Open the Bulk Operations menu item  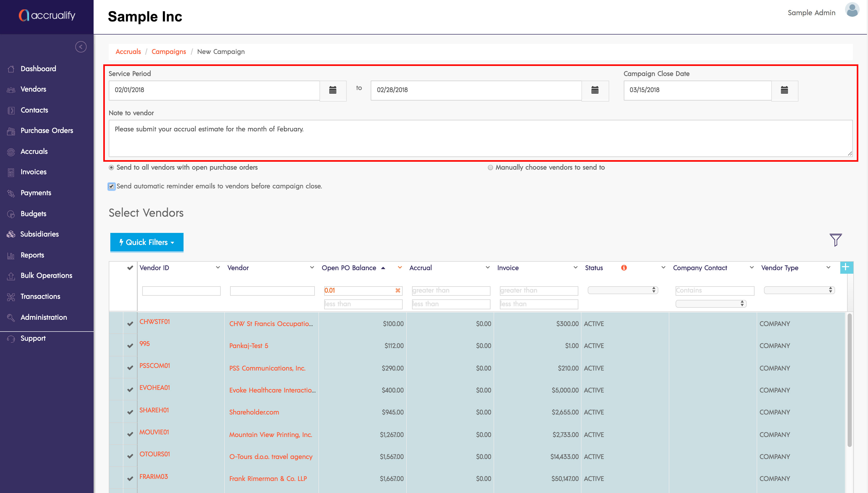point(46,276)
